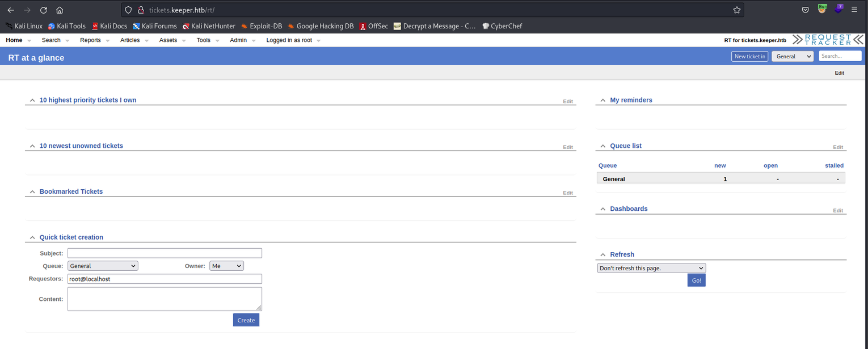This screenshot has width=868, height=349.
Task: Click into the Subject input field
Action: pos(165,253)
